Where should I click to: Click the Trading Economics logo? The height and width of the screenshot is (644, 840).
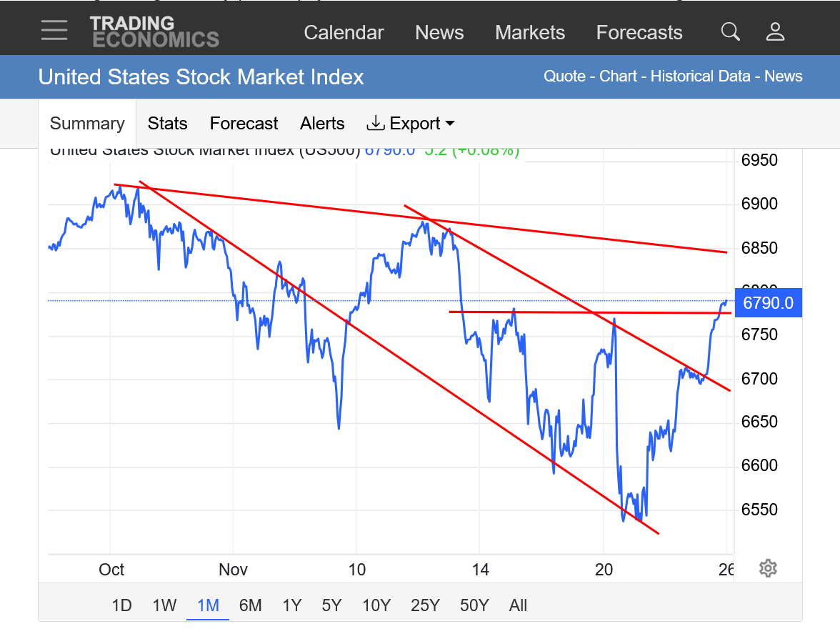tap(154, 32)
